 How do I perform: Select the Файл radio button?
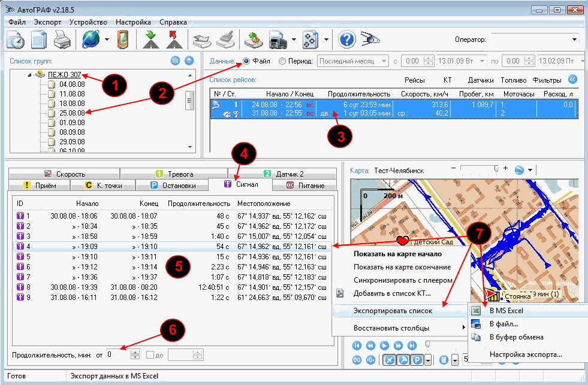pyautogui.click(x=246, y=61)
